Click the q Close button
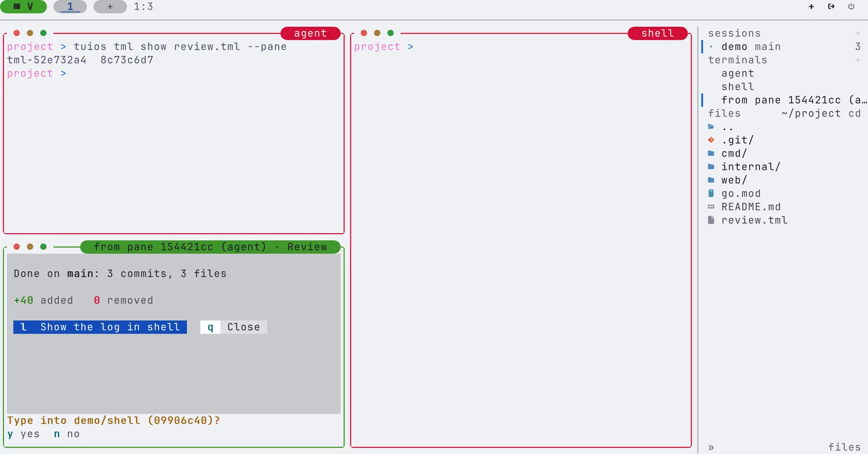Viewport: 868px width, 454px height. pos(234,327)
